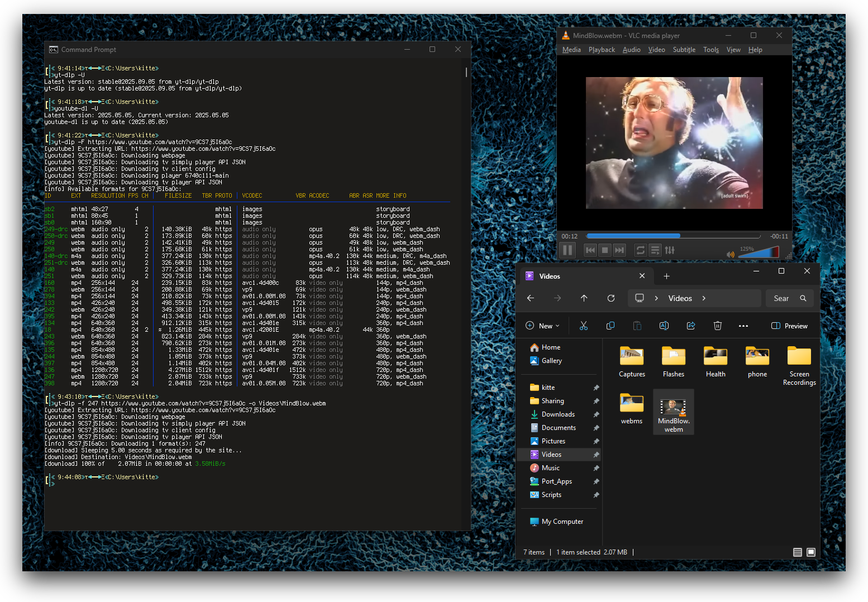This screenshot has height=602, width=868.
Task: Pause the video in VLC
Action: (x=567, y=250)
